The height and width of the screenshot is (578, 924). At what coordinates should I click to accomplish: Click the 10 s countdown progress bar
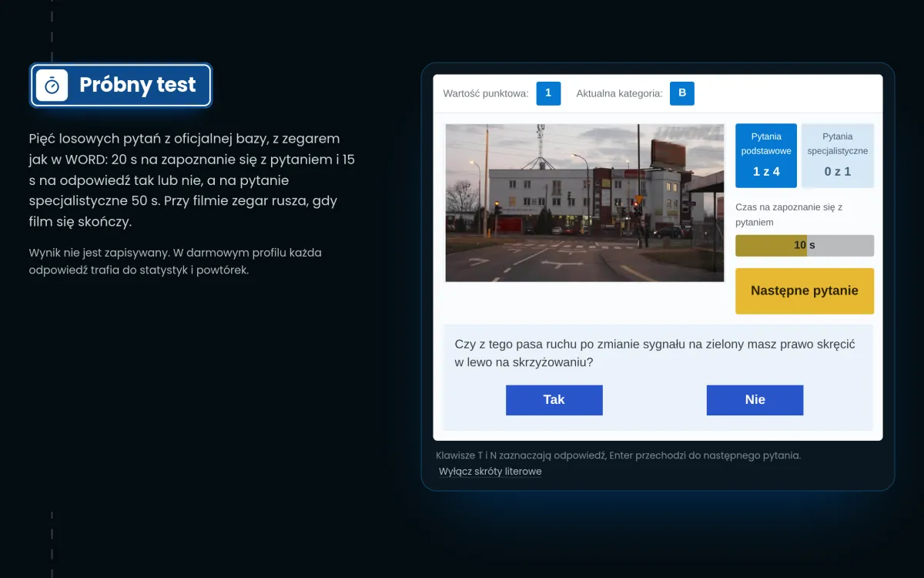tap(805, 246)
